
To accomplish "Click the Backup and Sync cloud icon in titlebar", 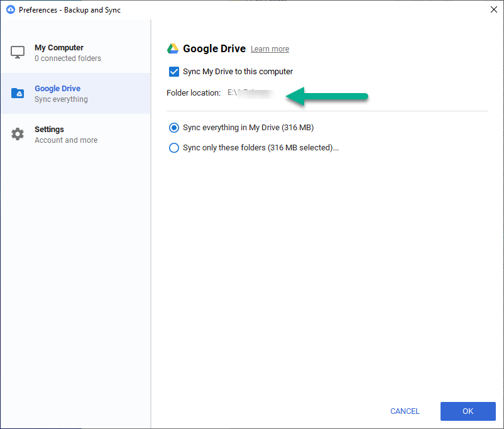I will click(10, 9).
